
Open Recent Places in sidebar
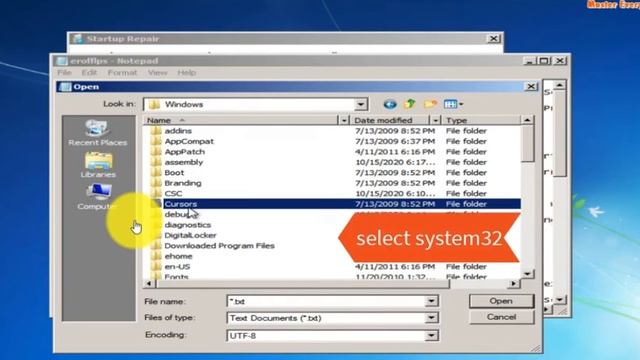click(98, 133)
